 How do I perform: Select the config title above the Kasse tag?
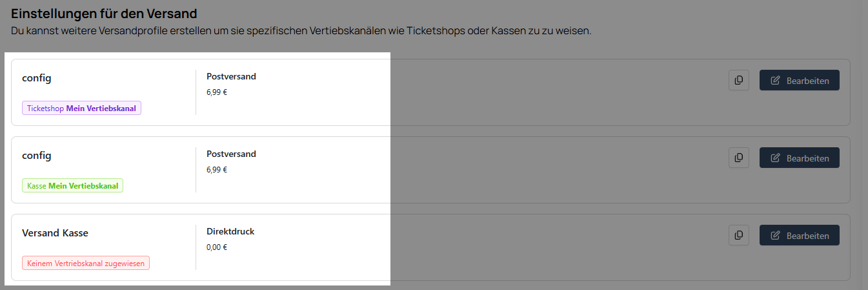pyautogui.click(x=37, y=156)
